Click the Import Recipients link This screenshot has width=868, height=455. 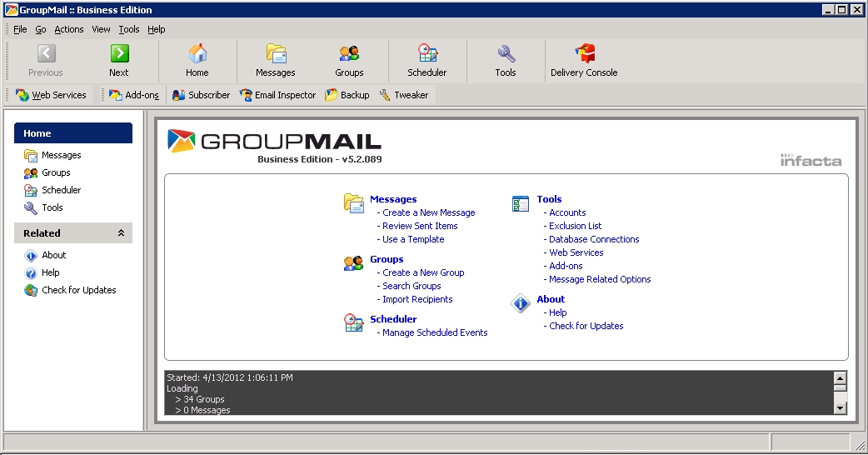[417, 299]
